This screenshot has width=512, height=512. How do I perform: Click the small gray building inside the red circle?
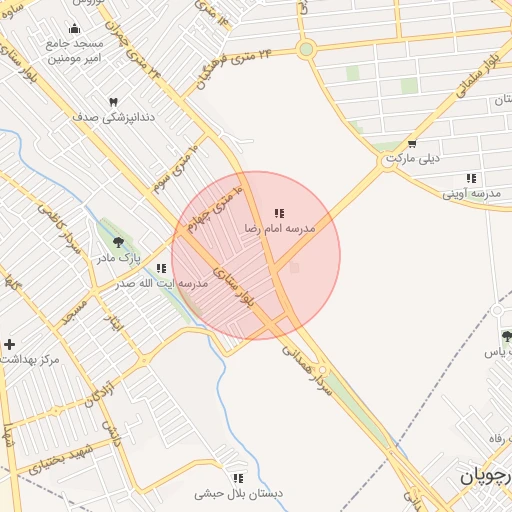point(294,268)
